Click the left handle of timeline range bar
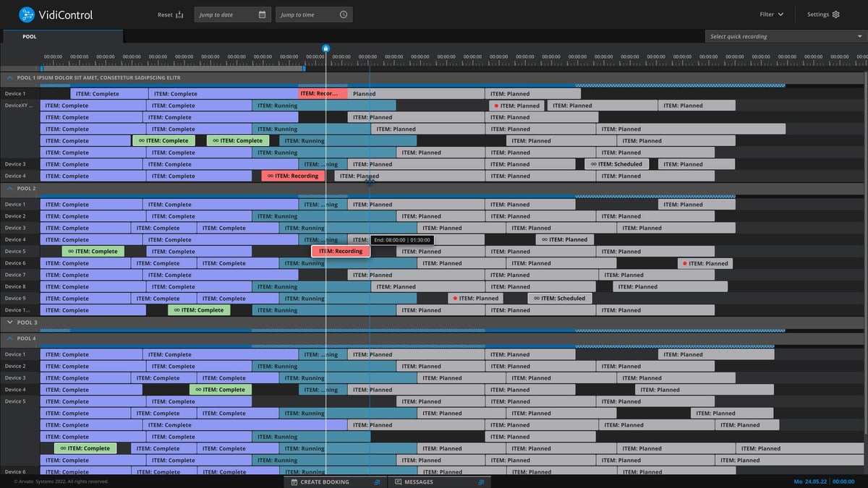 41,68
